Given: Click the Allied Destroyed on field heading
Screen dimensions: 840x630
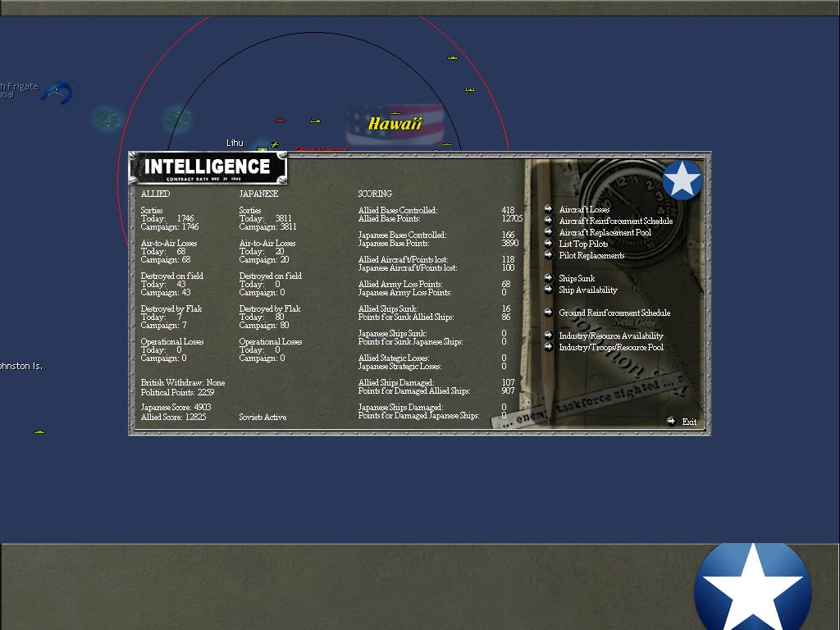Looking at the screenshot, I should point(172,276).
